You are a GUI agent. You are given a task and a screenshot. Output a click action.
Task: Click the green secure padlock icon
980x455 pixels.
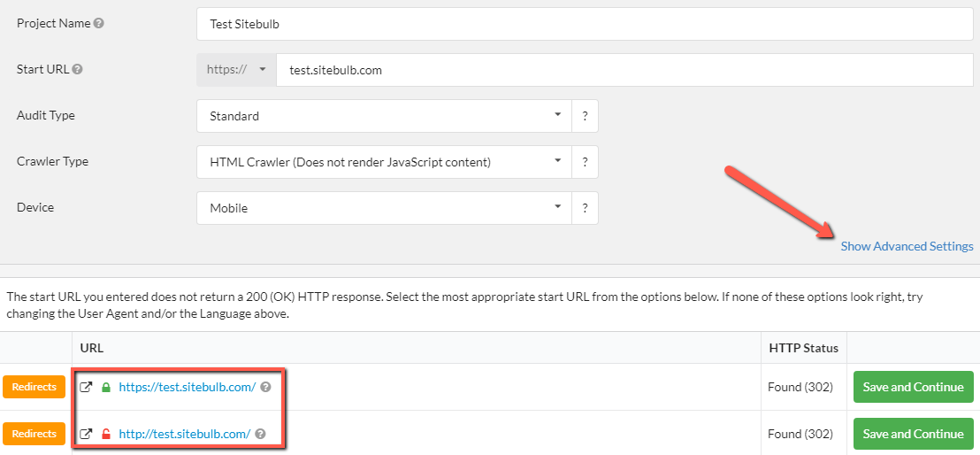tap(105, 388)
